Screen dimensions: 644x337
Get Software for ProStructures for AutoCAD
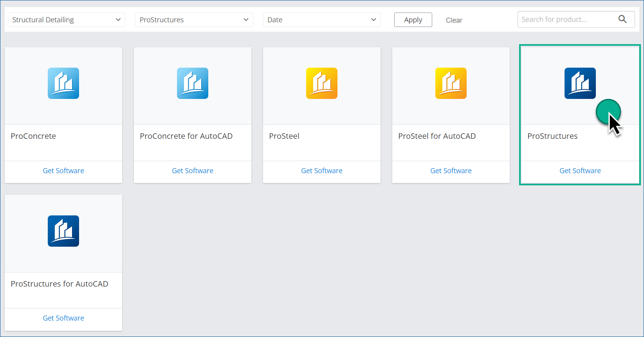click(x=63, y=318)
